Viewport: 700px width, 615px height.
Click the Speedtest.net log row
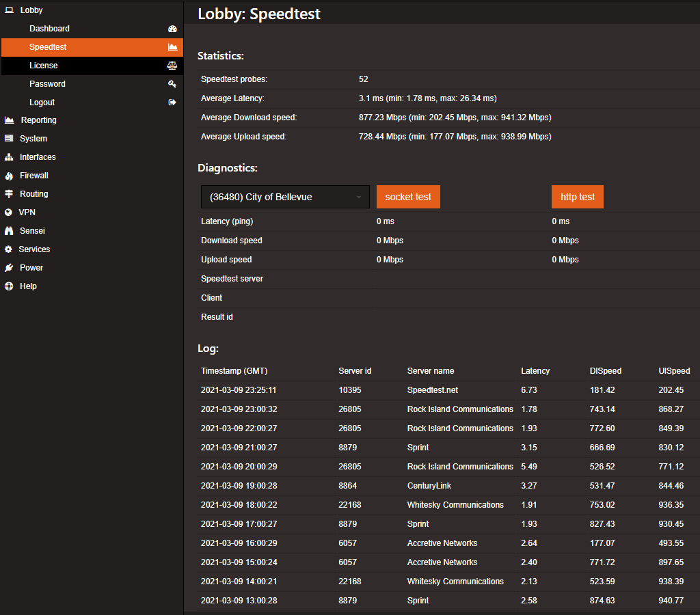[x=432, y=390]
